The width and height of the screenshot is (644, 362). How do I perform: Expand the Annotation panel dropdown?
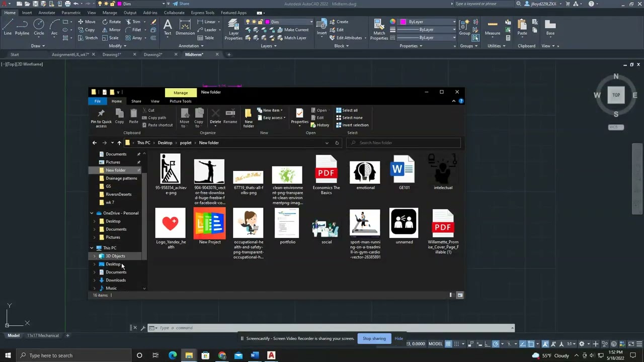tap(191, 46)
